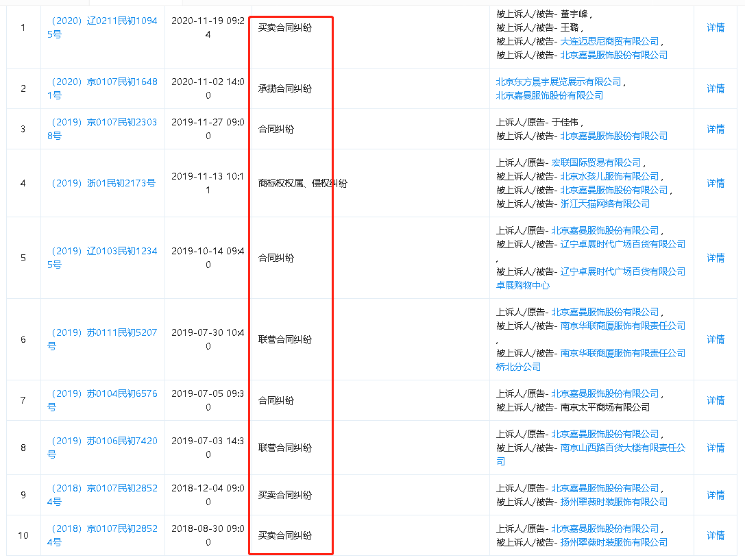Select 联营合同纠纷 in row 8

285,448
